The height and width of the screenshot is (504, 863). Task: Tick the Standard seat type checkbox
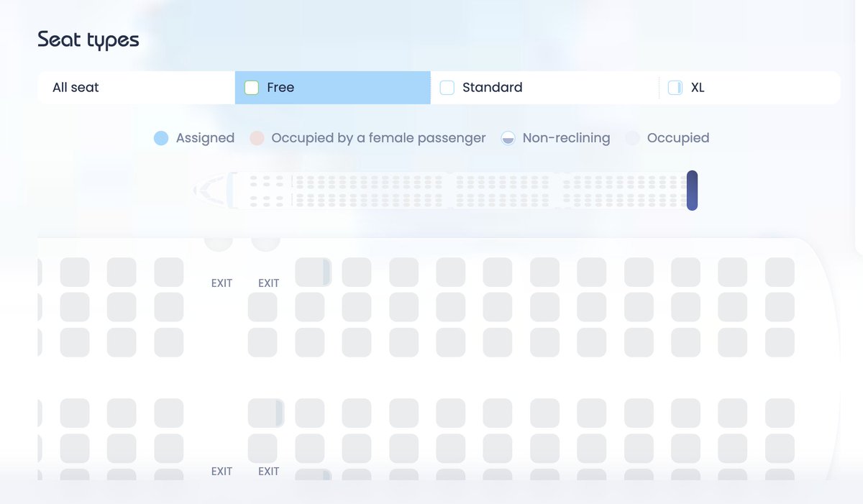pyautogui.click(x=447, y=88)
